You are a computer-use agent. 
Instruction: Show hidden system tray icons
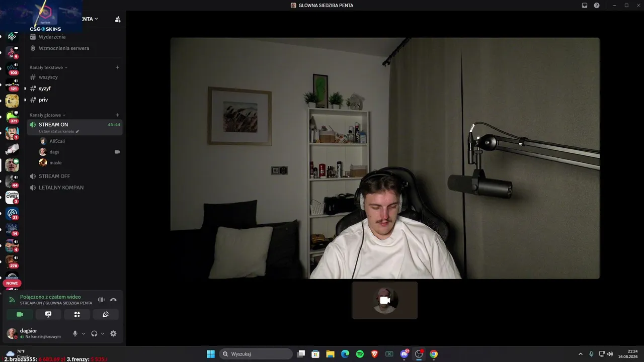[x=580, y=354]
